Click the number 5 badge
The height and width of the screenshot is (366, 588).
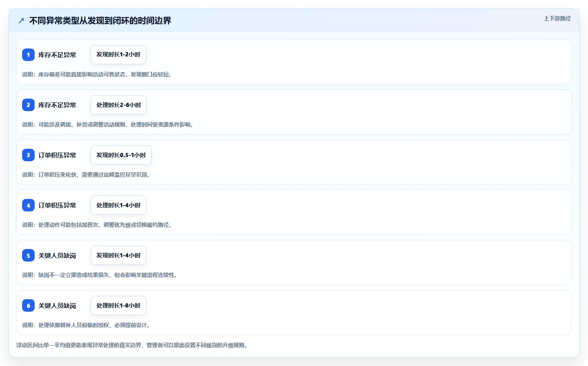pyautogui.click(x=28, y=255)
